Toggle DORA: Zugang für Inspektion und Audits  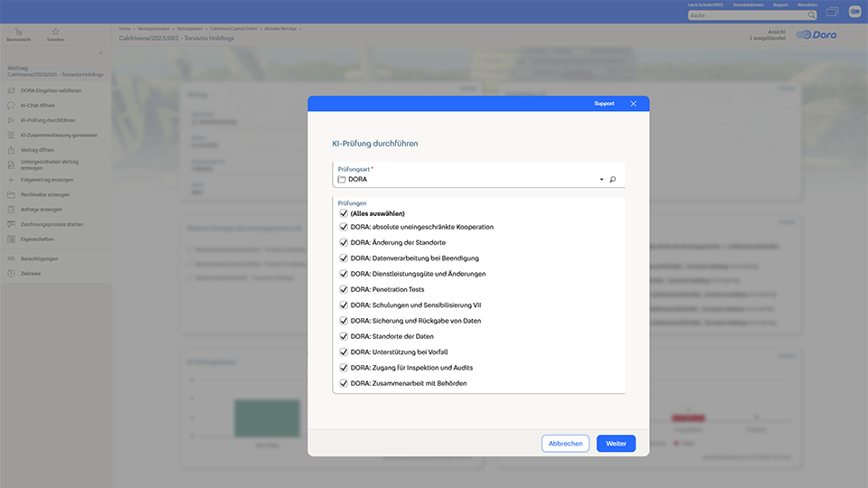coord(344,368)
